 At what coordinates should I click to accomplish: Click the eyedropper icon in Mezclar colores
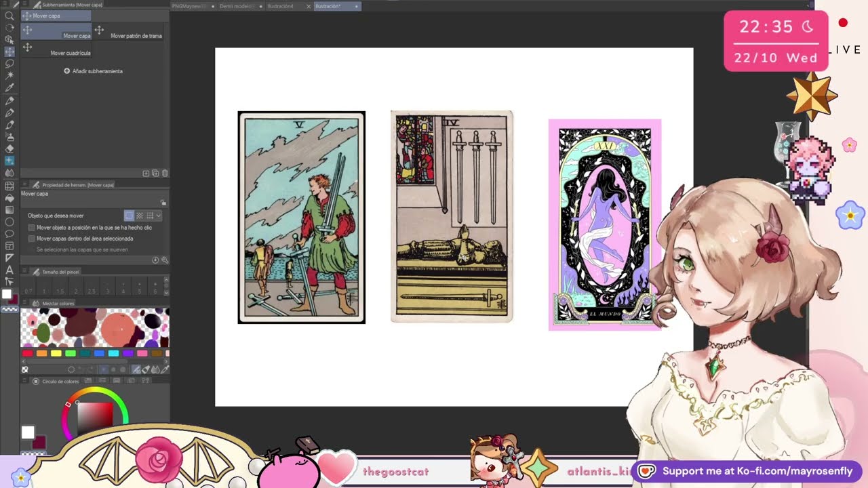point(164,369)
